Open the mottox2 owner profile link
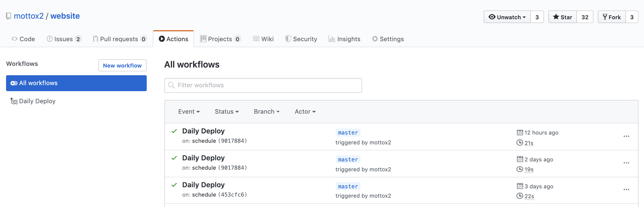This screenshot has width=644, height=207. pos(29,16)
